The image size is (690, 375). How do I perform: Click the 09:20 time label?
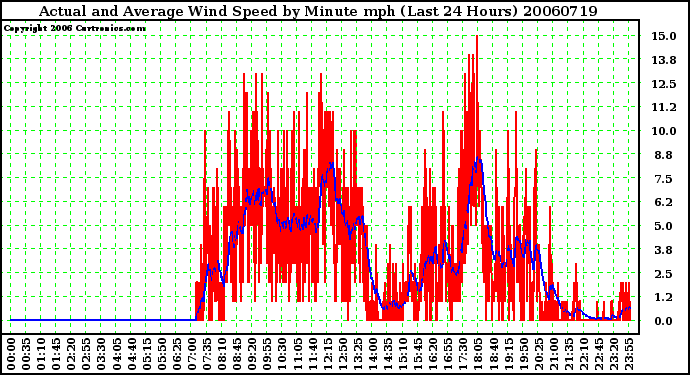[252, 354]
